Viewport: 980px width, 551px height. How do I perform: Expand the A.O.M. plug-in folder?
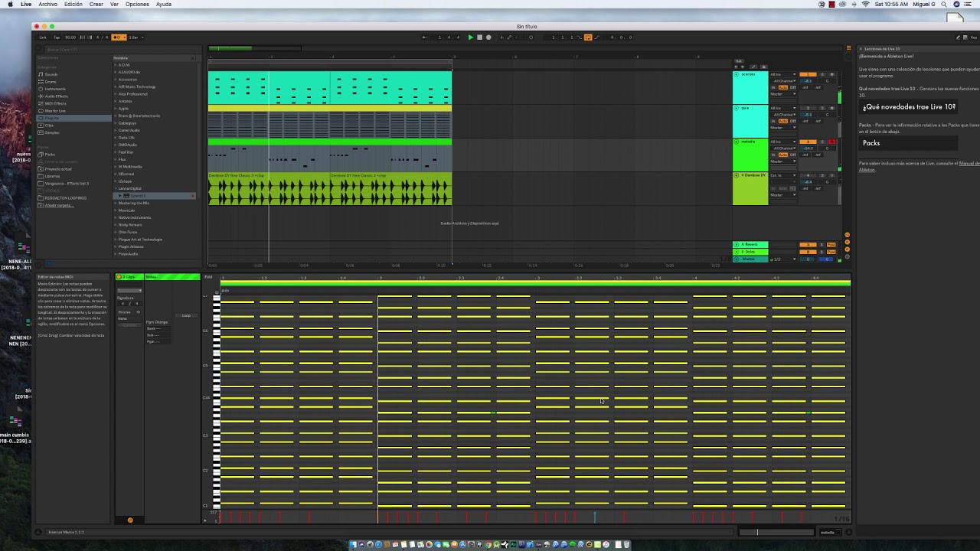coord(116,65)
